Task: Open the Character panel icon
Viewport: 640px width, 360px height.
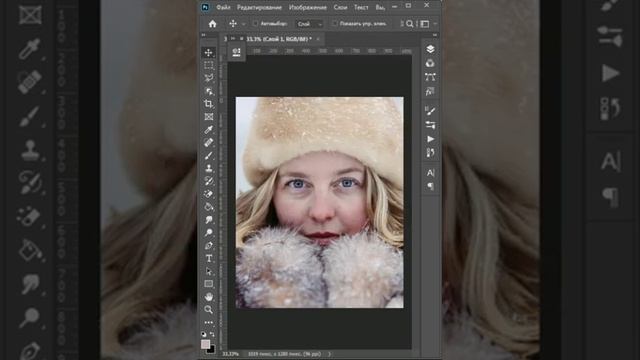Action: 430,173
